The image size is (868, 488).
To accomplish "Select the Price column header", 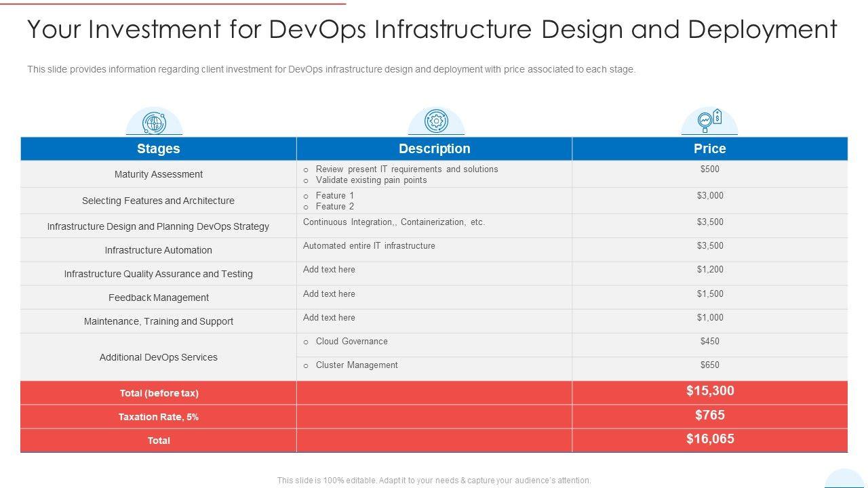I will (x=709, y=148).
